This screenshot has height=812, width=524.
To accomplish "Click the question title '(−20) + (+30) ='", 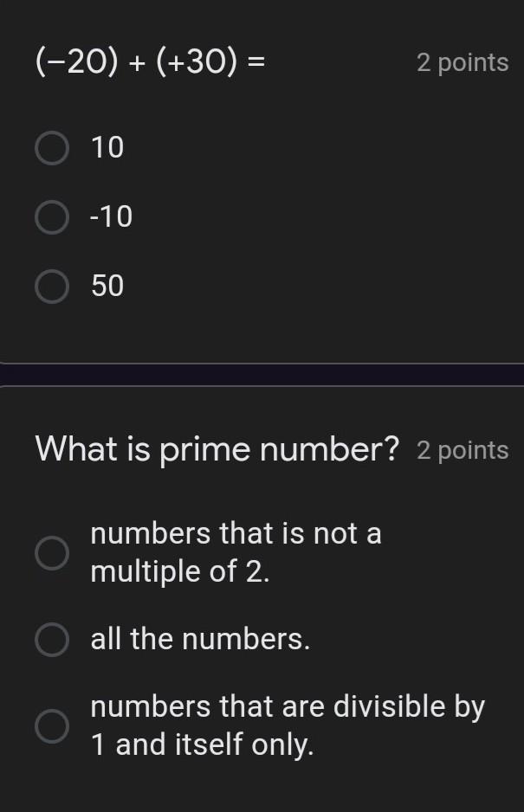I will [151, 61].
